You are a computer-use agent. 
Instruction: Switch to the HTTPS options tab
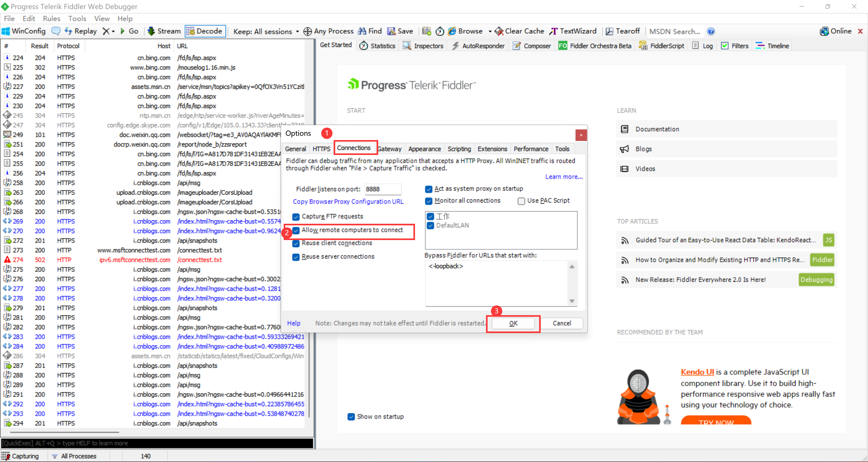321,149
